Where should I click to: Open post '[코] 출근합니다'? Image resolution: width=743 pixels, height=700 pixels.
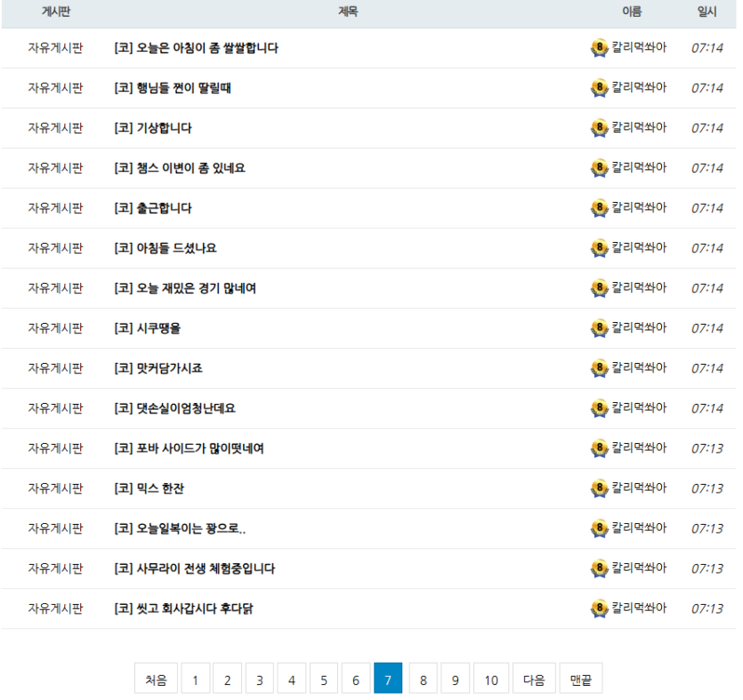153,208
